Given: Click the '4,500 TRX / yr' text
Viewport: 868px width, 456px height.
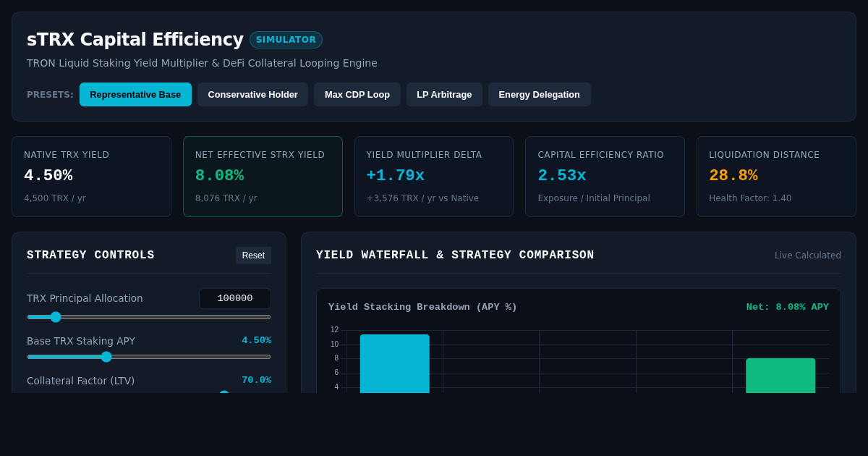Looking at the screenshot, I should tap(55, 198).
